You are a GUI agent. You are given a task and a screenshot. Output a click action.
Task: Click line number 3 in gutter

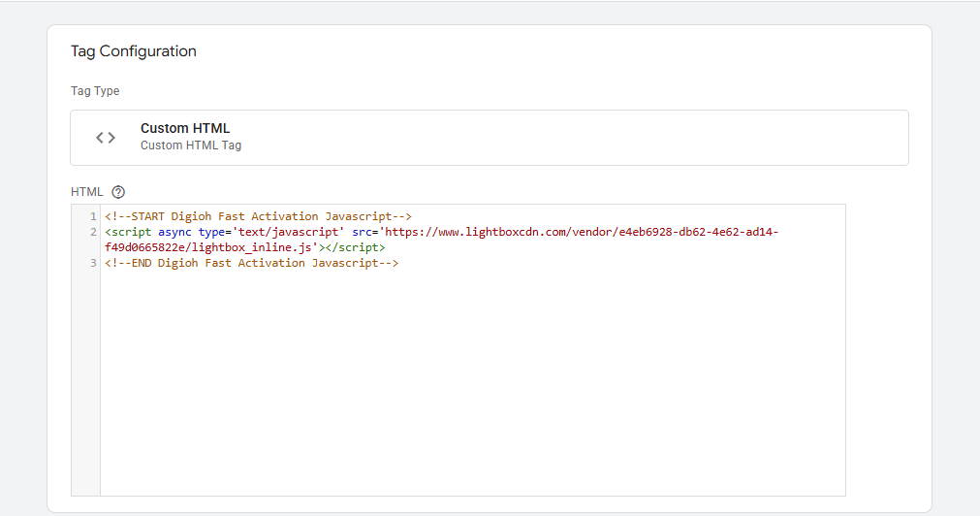tap(93, 263)
